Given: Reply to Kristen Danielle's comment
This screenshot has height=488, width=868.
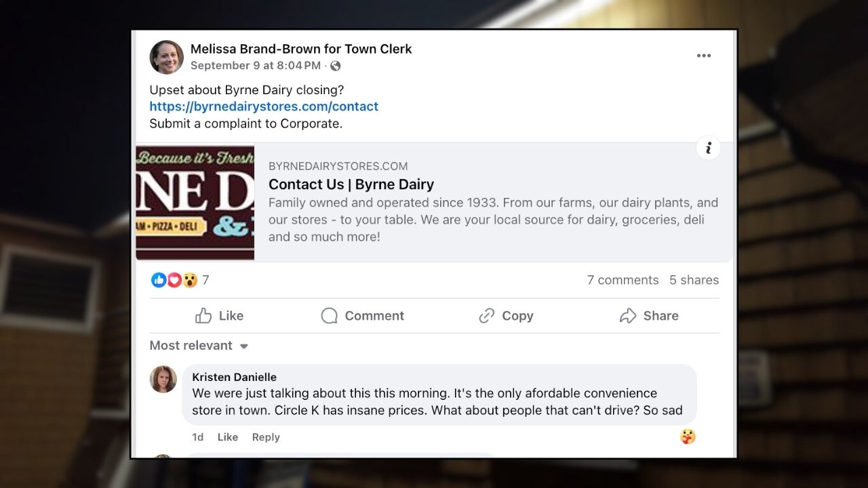Looking at the screenshot, I should 266,437.
